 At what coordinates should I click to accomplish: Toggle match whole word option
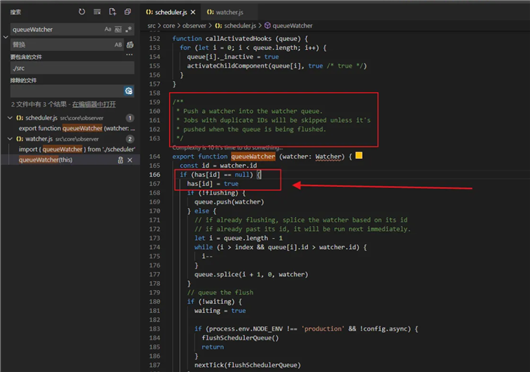(x=118, y=29)
